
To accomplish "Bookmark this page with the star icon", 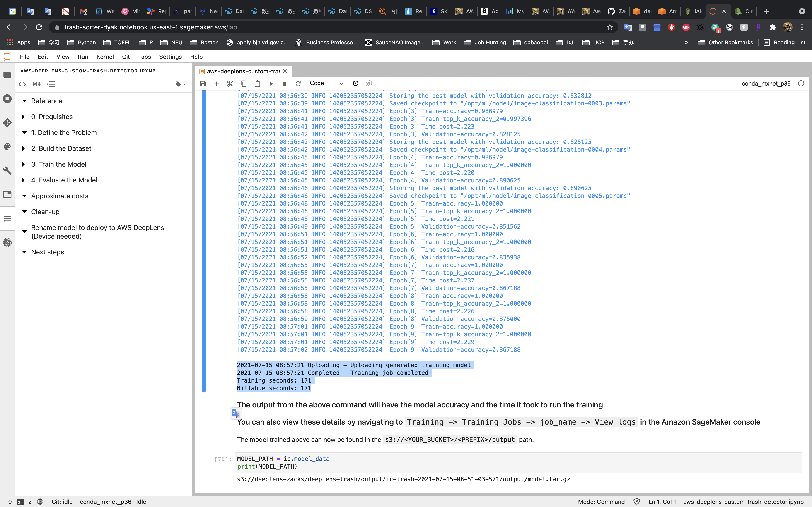I will 610,27.
